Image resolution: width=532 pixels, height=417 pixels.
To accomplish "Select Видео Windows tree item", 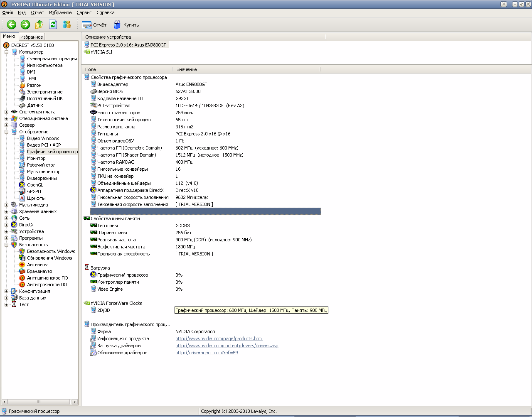I will coord(43,138).
